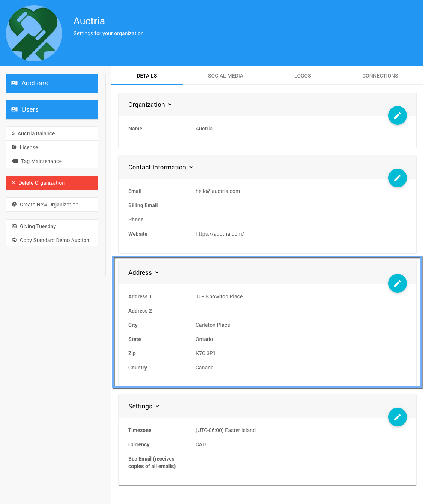Image resolution: width=423 pixels, height=504 pixels.
Task: Open the Logos tab
Action: point(303,76)
